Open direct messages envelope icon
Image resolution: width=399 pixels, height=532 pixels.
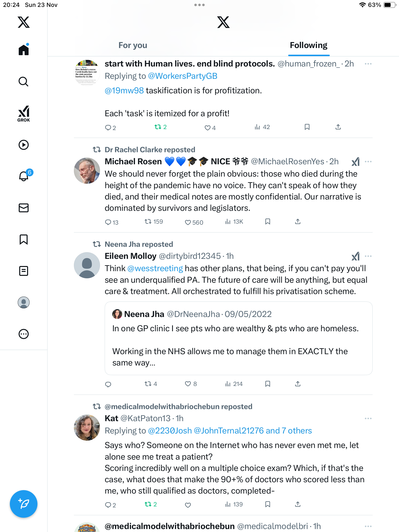[24, 208]
